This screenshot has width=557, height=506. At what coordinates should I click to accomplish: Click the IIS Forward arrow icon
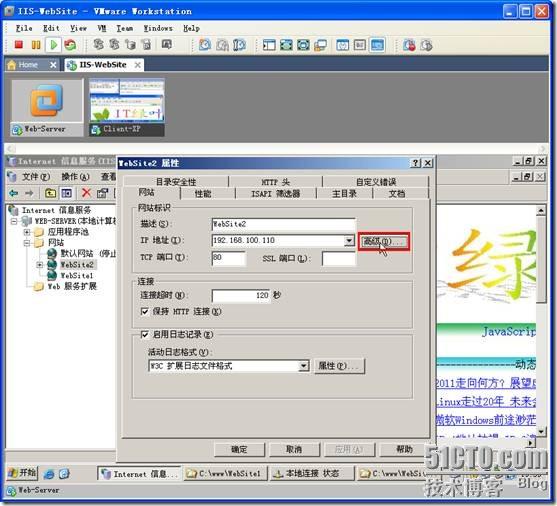click(29, 193)
